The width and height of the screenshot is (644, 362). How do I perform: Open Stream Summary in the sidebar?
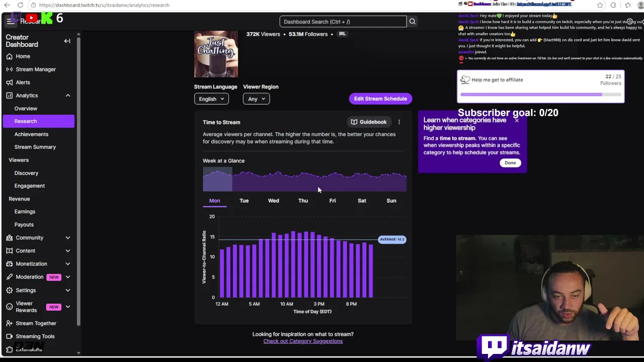[35, 147]
